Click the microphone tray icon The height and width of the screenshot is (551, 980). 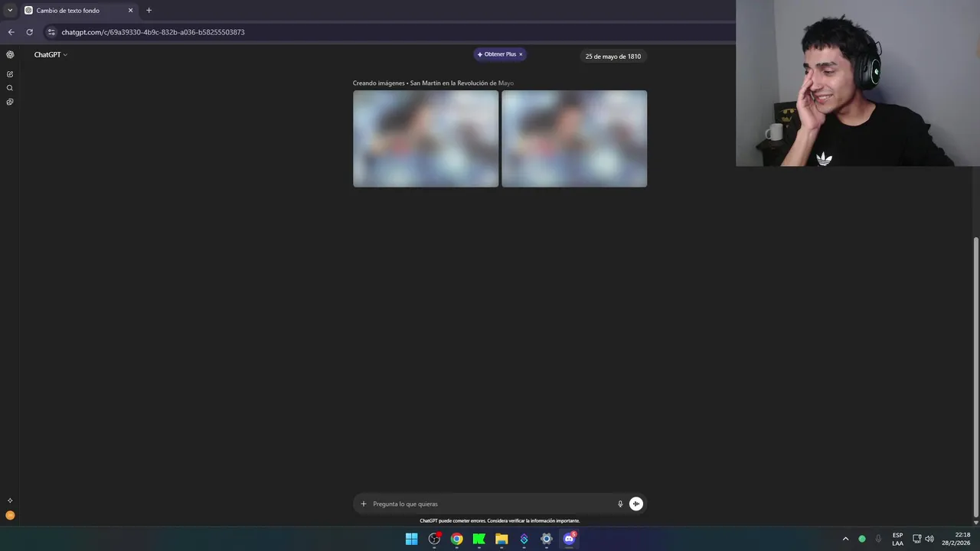click(878, 539)
